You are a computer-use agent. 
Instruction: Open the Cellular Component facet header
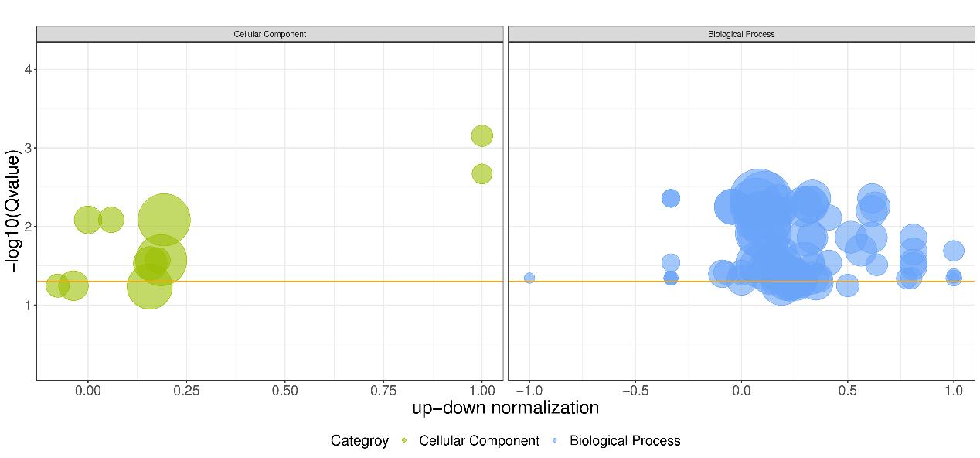coord(270,34)
